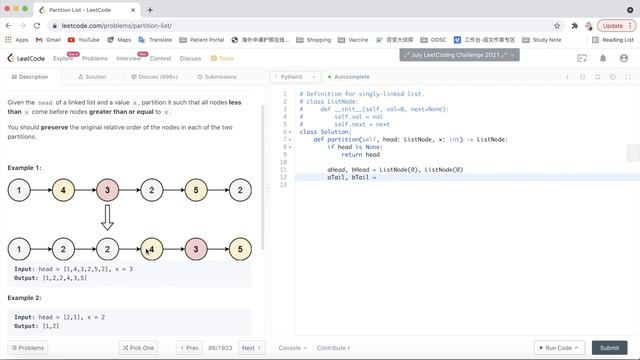Open the Contest menu item

pos(160,58)
